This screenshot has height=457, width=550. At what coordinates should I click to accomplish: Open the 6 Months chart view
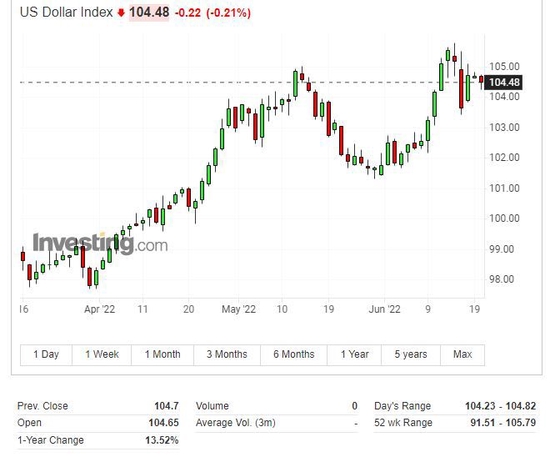coord(294,355)
